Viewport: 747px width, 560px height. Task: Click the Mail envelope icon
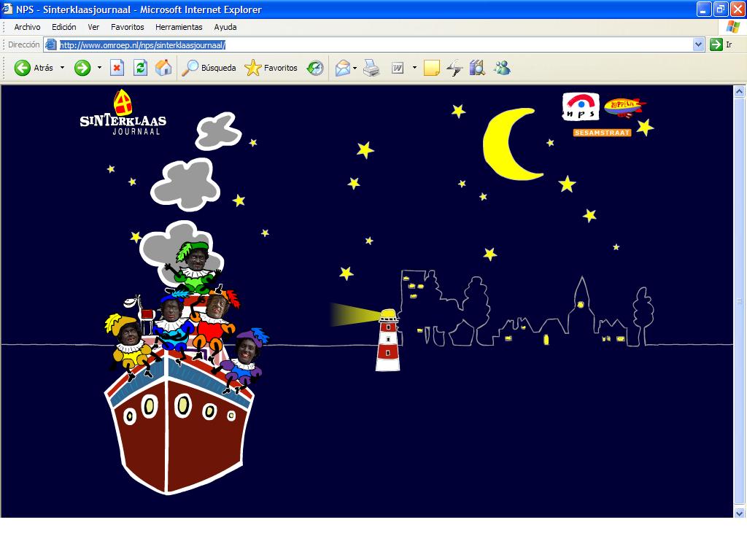343,68
